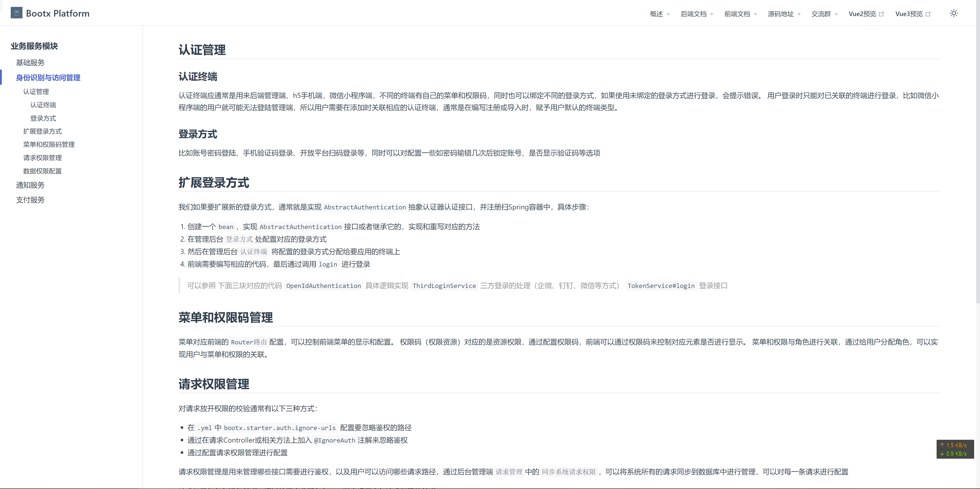This screenshot has width=980, height=489.
Task: Select 通知服务 in the sidebar
Action: coord(30,185)
